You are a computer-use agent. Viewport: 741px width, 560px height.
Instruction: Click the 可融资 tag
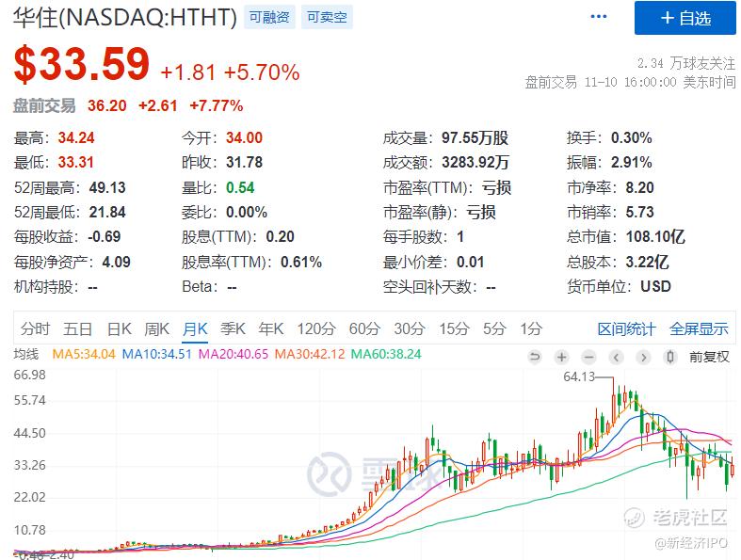pos(269,18)
